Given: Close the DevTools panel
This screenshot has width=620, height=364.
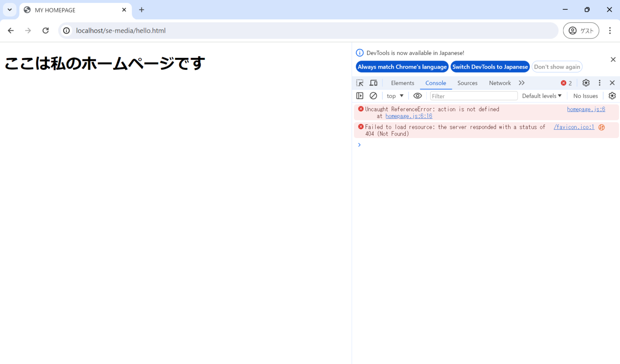Looking at the screenshot, I should (x=612, y=83).
